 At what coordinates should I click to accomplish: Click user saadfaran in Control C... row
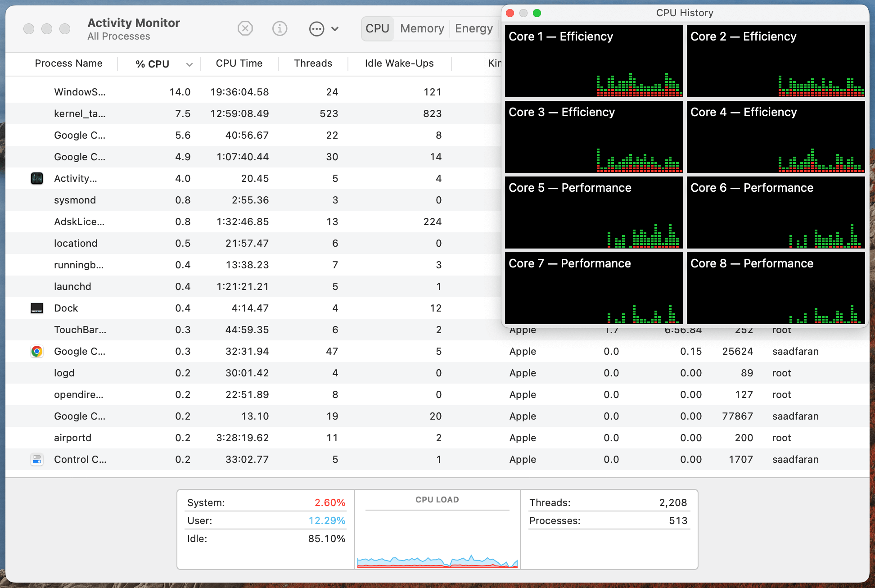(795, 459)
